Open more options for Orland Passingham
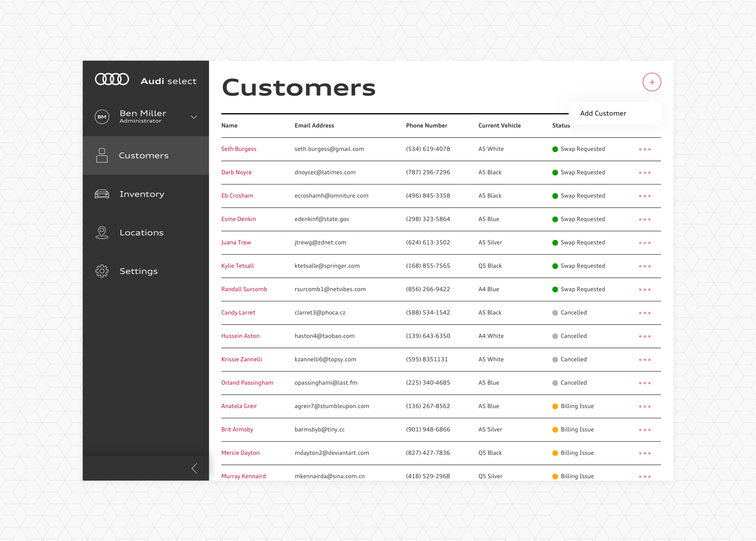The height and width of the screenshot is (541, 756). tap(645, 383)
